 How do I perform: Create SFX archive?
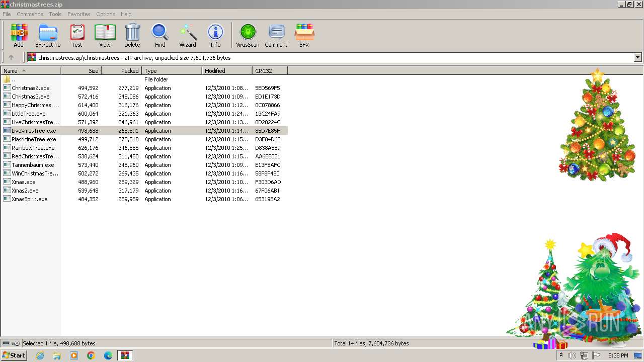pyautogui.click(x=304, y=35)
